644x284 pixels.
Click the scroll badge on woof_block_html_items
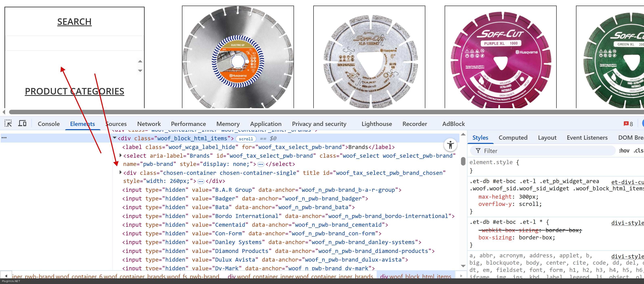(246, 139)
